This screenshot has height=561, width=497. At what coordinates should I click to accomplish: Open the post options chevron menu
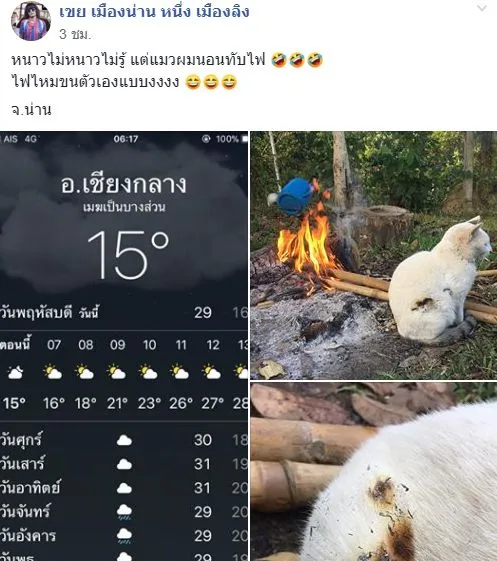(x=482, y=8)
